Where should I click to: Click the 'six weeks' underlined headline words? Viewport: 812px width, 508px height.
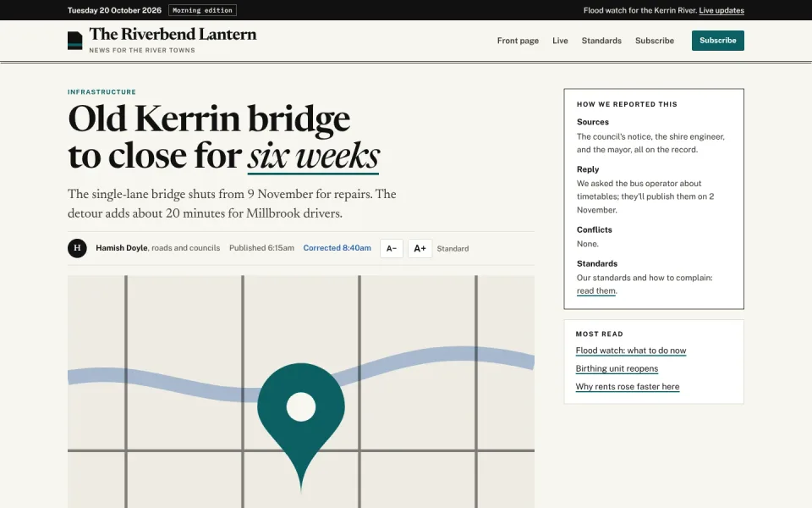[x=313, y=156]
